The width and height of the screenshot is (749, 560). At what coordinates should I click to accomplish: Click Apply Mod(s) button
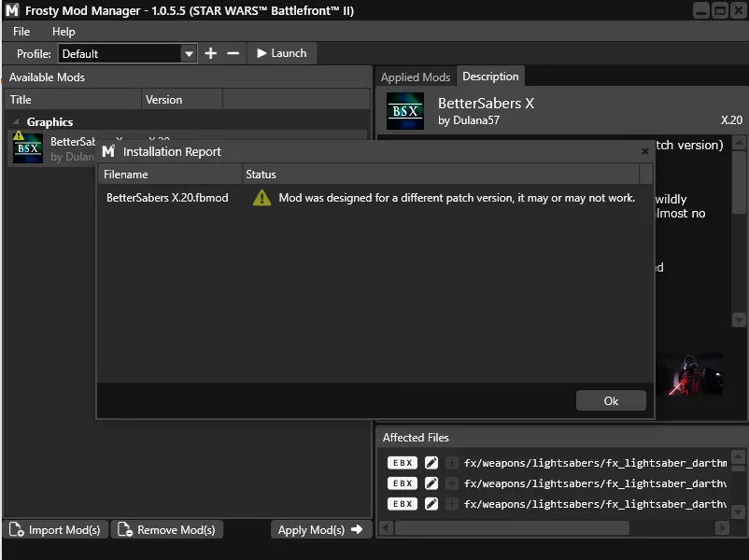coord(320,529)
